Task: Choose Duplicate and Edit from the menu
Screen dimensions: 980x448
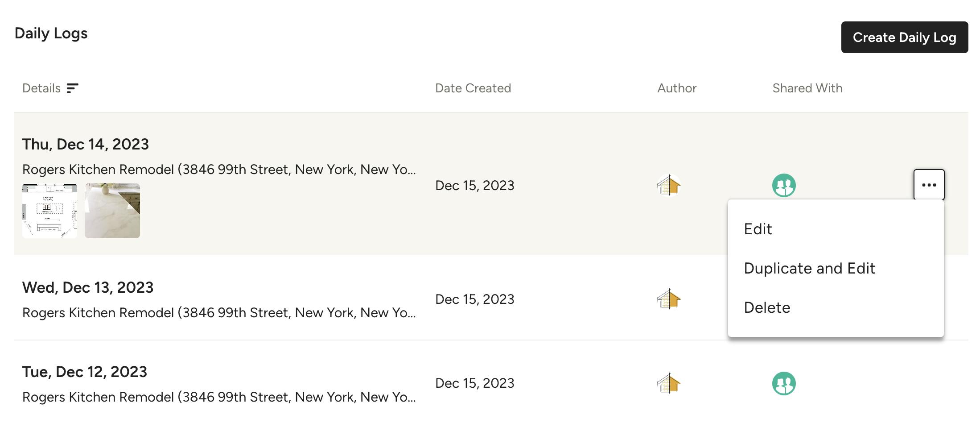Action: coord(810,268)
